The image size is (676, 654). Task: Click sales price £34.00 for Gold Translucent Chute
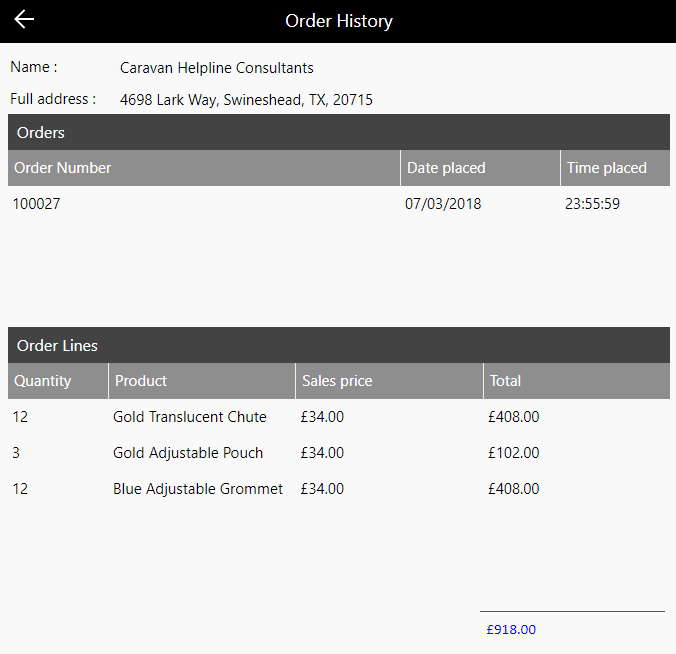pos(322,417)
